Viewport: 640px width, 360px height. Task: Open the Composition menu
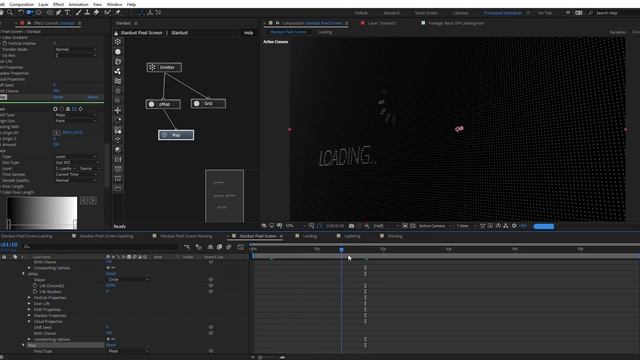pyautogui.click(x=21, y=4)
